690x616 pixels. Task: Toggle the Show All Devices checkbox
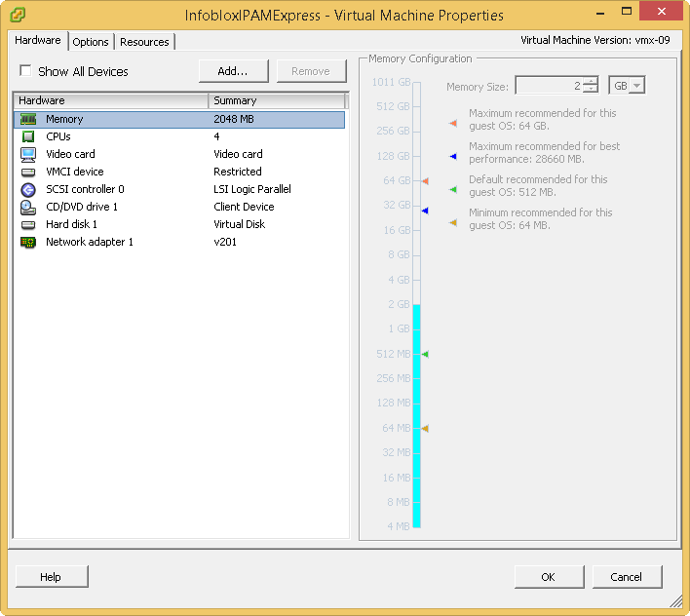pyautogui.click(x=25, y=70)
